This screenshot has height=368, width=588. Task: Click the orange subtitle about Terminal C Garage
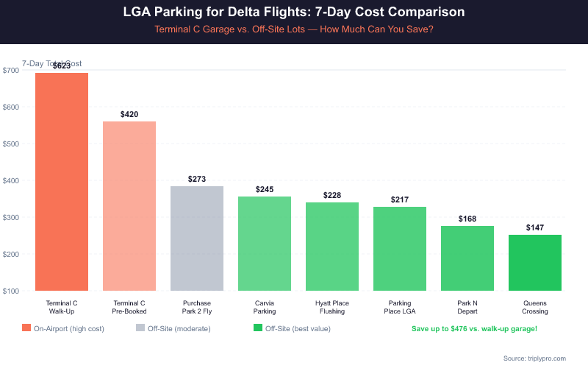click(x=294, y=29)
